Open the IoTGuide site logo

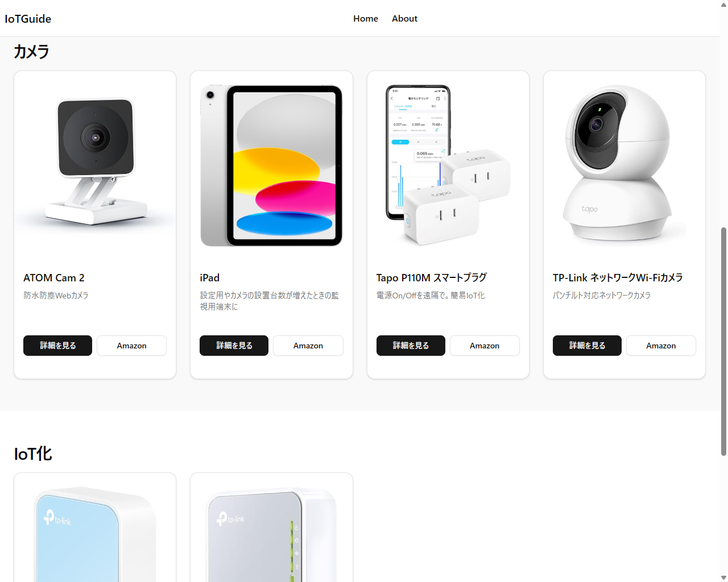[x=28, y=19]
